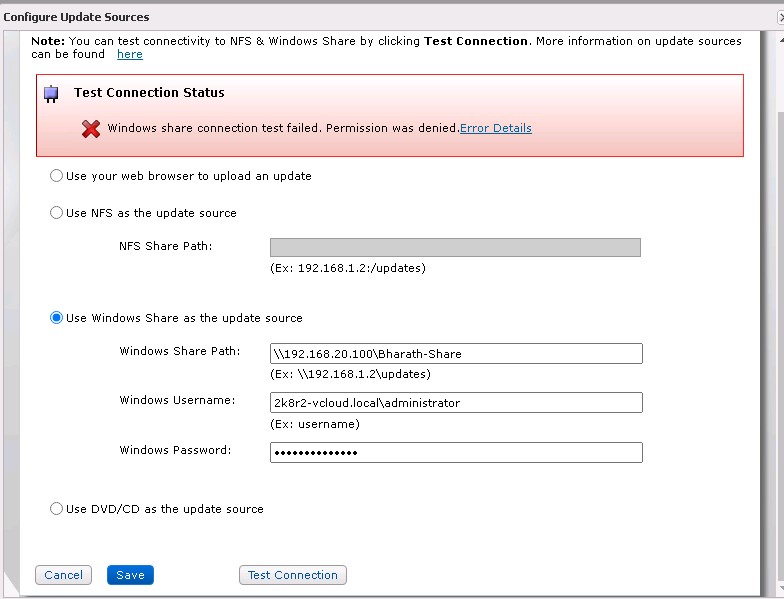Click into the Windows Share Path field
Screen dimensions: 784x599
coord(456,354)
